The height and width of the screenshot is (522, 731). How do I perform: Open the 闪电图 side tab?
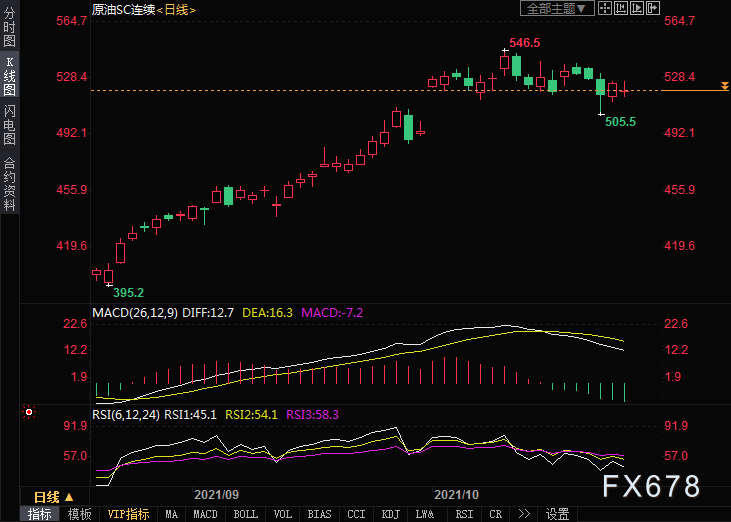tap(9, 124)
